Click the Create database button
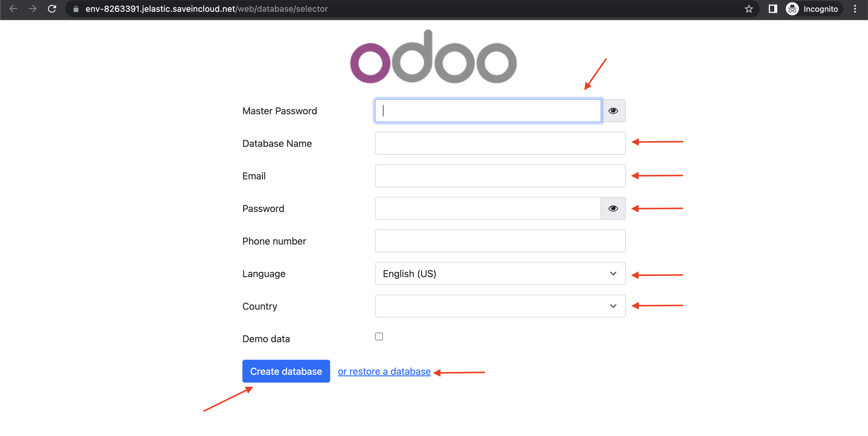Image resolution: width=868 pixels, height=436 pixels. pyautogui.click(x=286, y=371)
